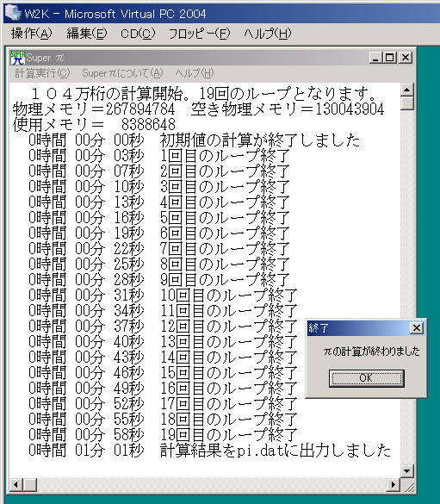
Task: Click the value 130043904
Action: click(350, 109)
